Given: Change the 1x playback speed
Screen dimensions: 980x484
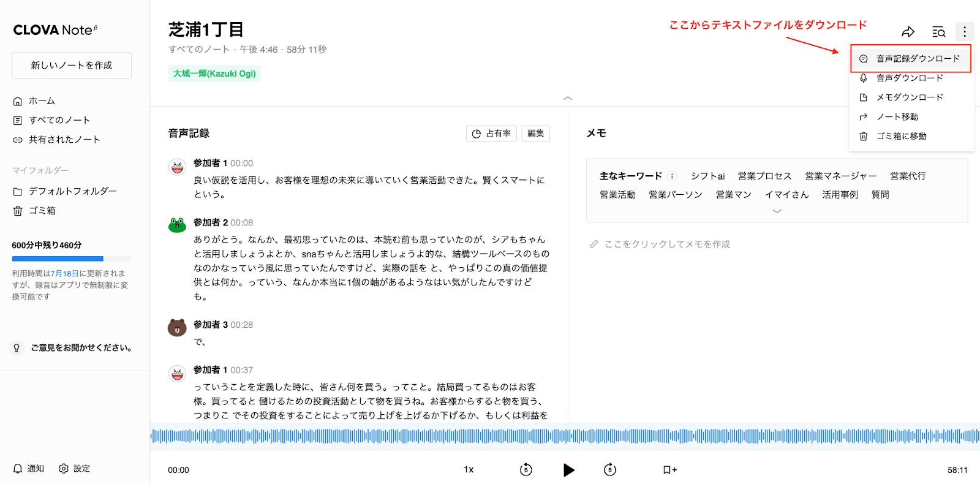Looking at the screenshot, I should 469,470.
